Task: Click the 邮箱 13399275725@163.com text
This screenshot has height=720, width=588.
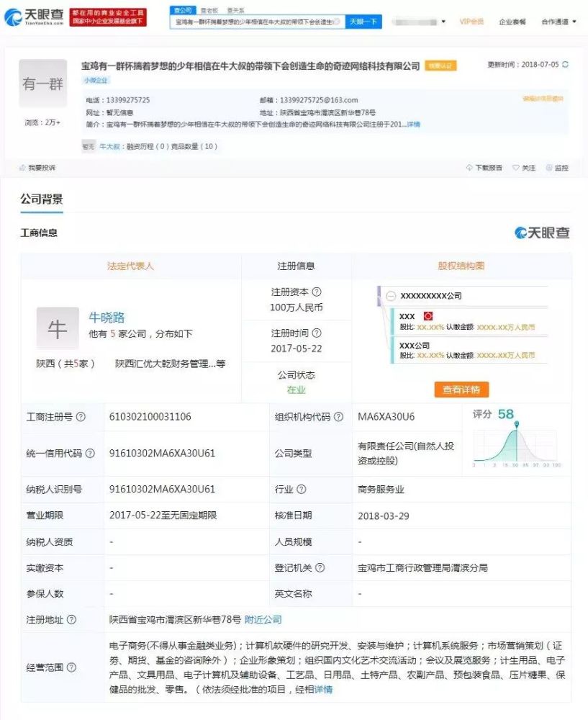Action: click(x=309, y=100)
